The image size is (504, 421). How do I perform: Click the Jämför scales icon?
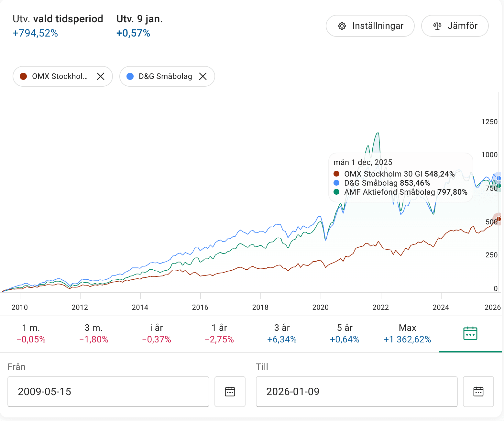(437, 26)
